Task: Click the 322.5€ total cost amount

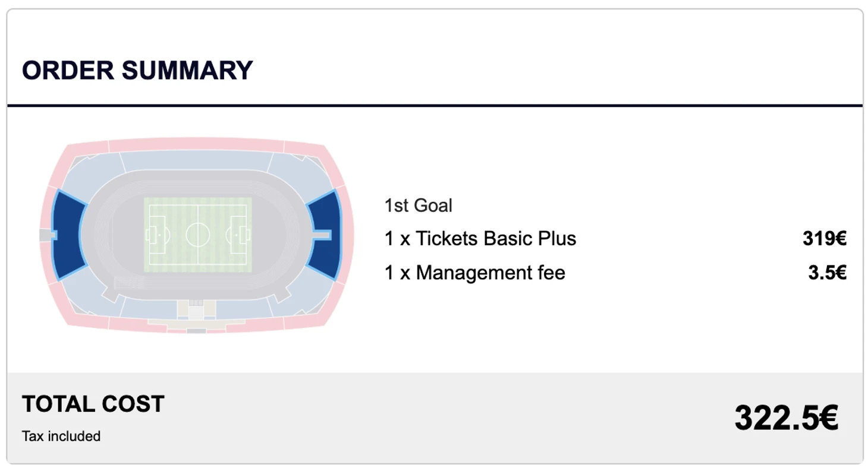Action: click(786, 418)
